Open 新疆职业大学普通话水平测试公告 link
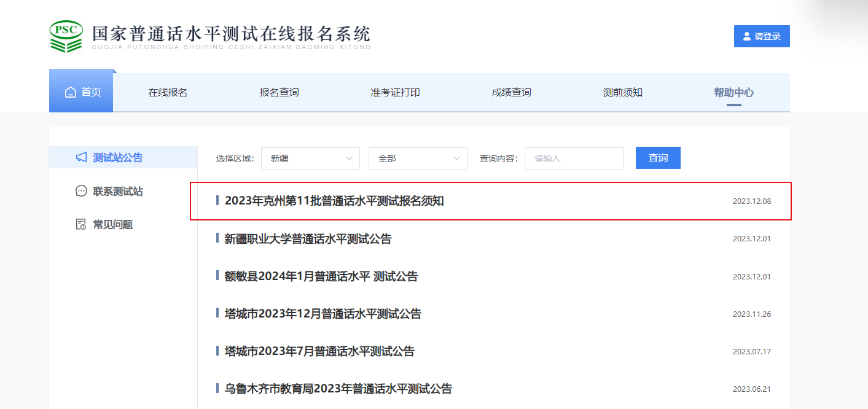868x409 pixels. (308, 239)
